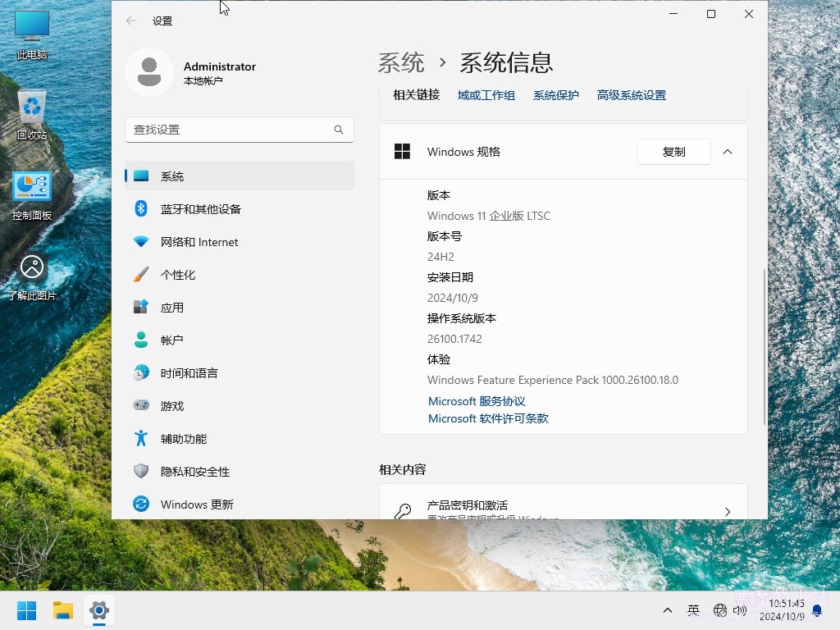Open the 系统保护 link
The height and width of the screenshot is (630, 840).
pos(556,95)
